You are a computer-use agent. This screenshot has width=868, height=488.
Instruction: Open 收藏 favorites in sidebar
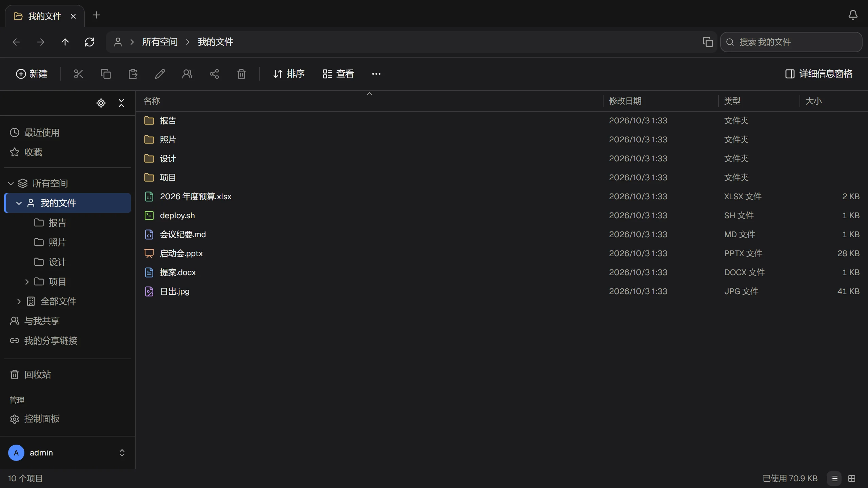click(x=67, y=152)
